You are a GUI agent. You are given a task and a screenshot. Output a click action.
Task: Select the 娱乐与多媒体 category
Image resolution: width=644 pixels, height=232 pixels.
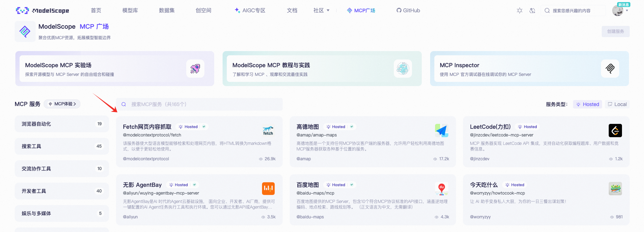[62, 213]
